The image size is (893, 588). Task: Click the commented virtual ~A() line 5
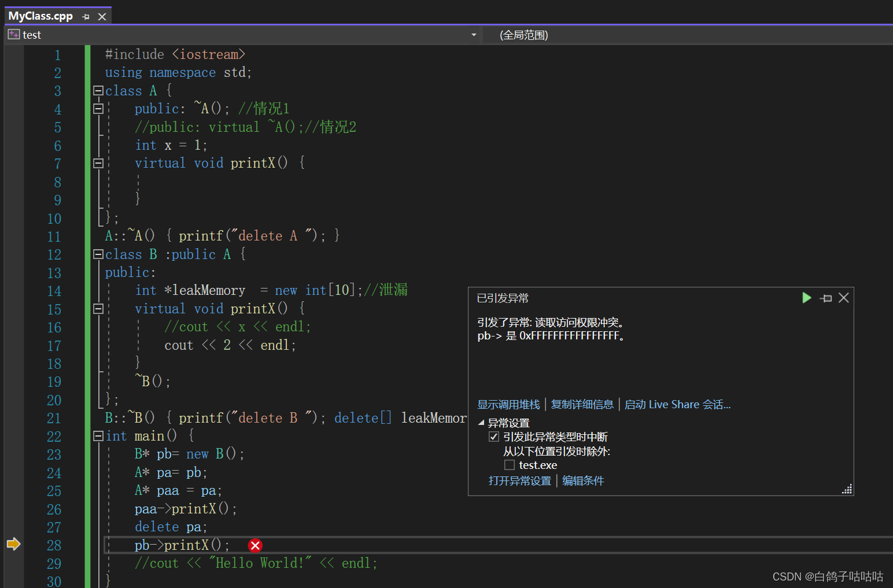pyautogui.click(x=245, y=127)
